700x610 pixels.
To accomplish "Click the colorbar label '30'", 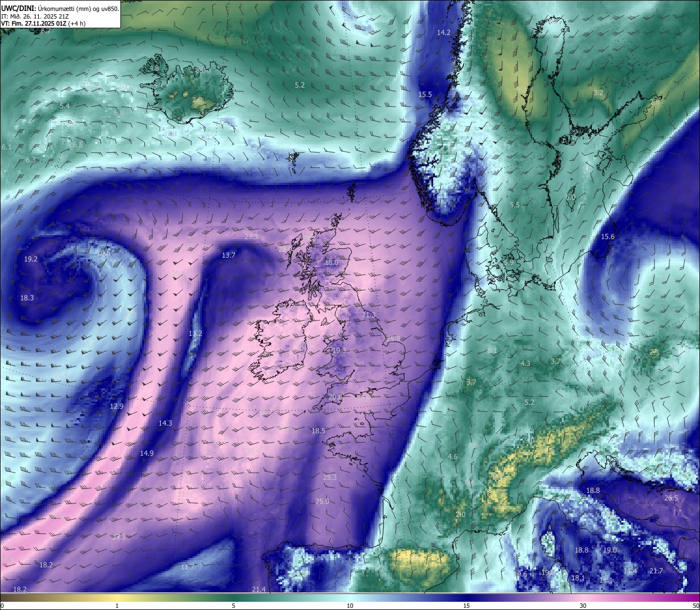I will pos(583,606).
